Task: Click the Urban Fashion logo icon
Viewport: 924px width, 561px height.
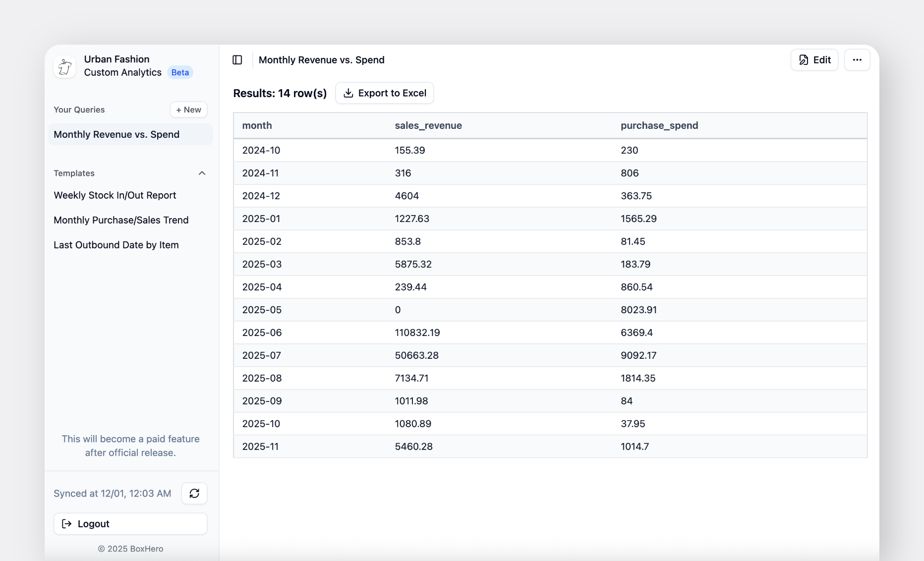Action: tap(65, 66)
